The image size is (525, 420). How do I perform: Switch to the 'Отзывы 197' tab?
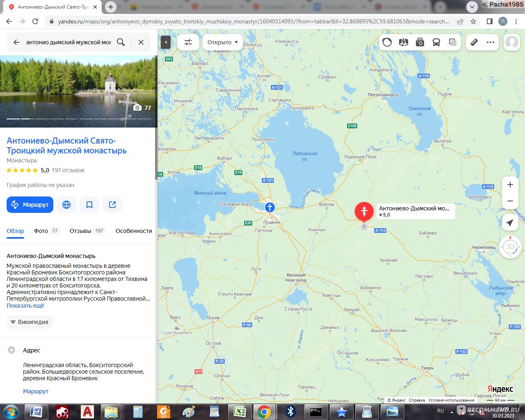tap(87, 231)
